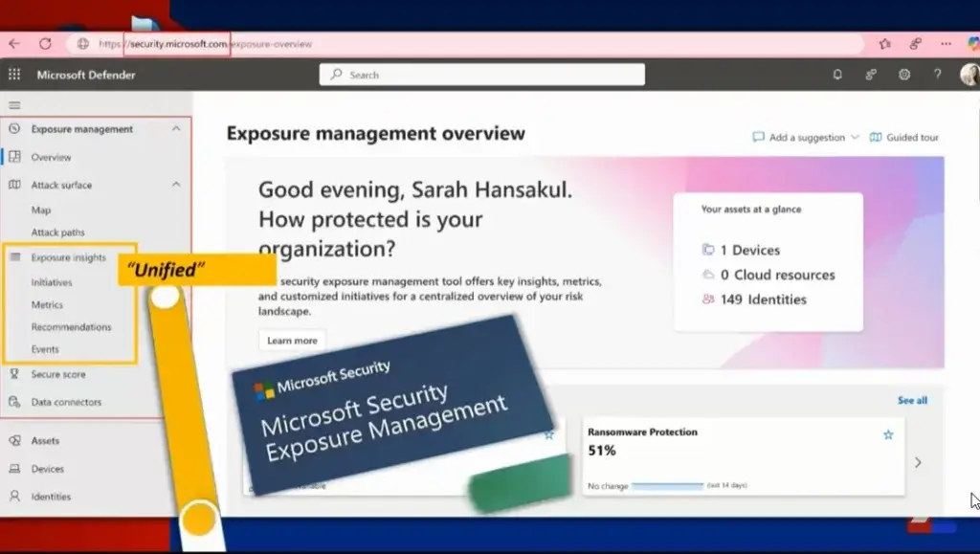Open the Map item under Attack surface
980x554 pixels.
pyautogui.click(x=40, y=210)
